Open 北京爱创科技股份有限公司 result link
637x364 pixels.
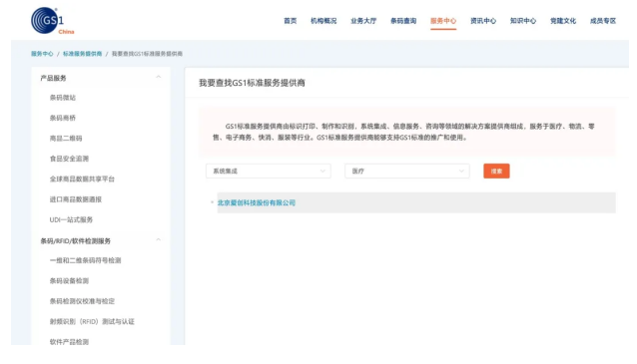point(257,202)
